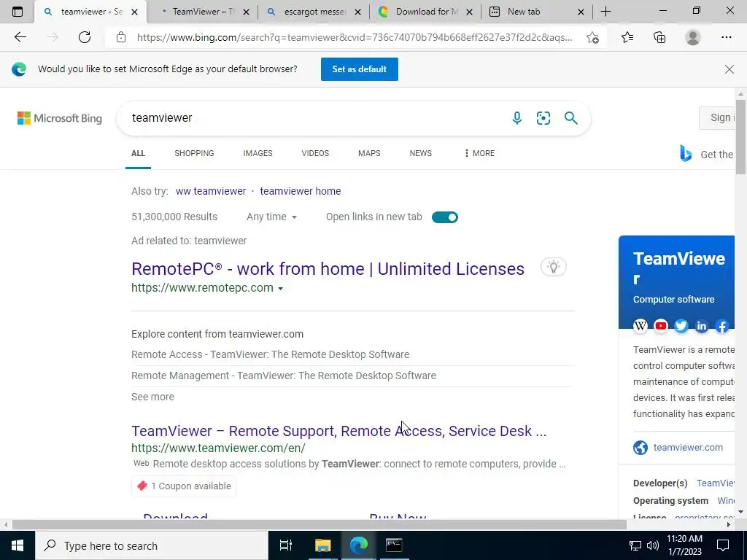Open TeamViewer Remote Support result link
The height and width of the screenshot is (560, 747).
point(338,431)
